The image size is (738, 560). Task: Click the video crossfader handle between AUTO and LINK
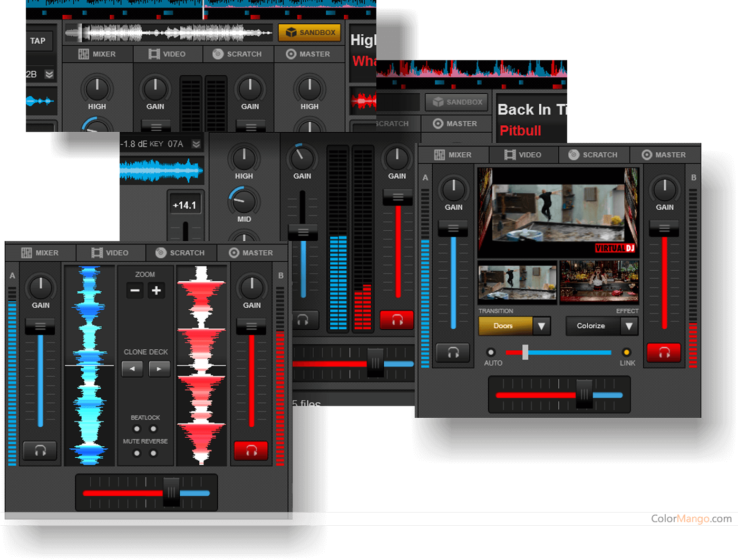click(x=525, y=352)
